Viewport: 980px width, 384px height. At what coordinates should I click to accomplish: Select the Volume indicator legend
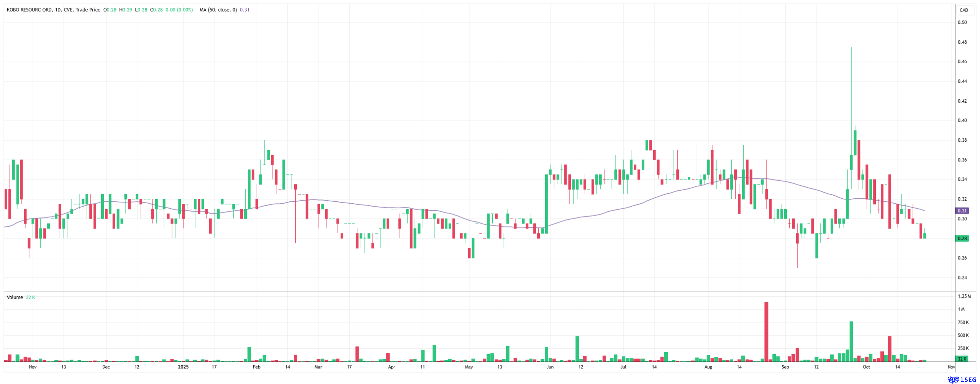click(x=15, y=297)
